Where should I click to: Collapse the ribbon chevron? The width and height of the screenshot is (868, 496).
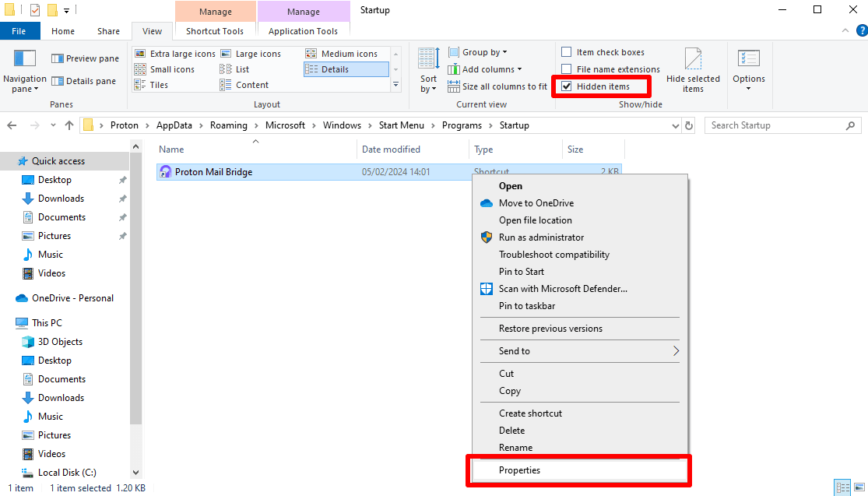coord(845,31)
